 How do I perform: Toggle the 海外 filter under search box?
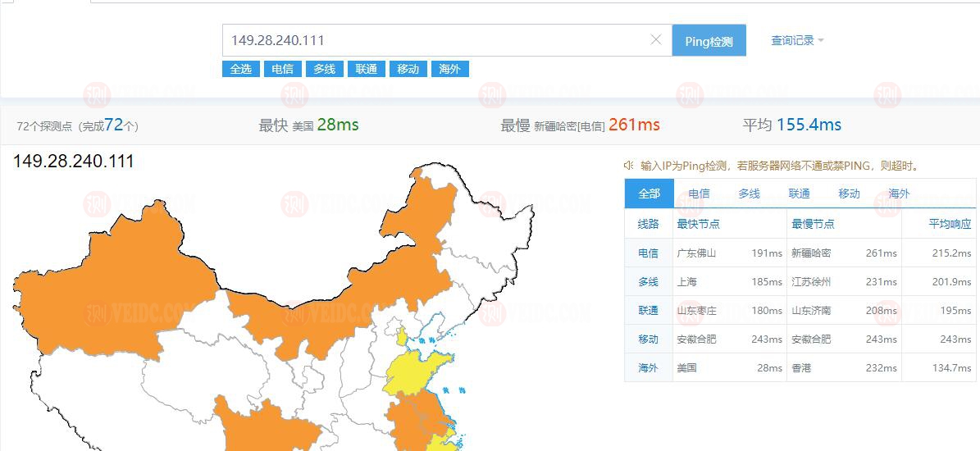pos(450,70)
